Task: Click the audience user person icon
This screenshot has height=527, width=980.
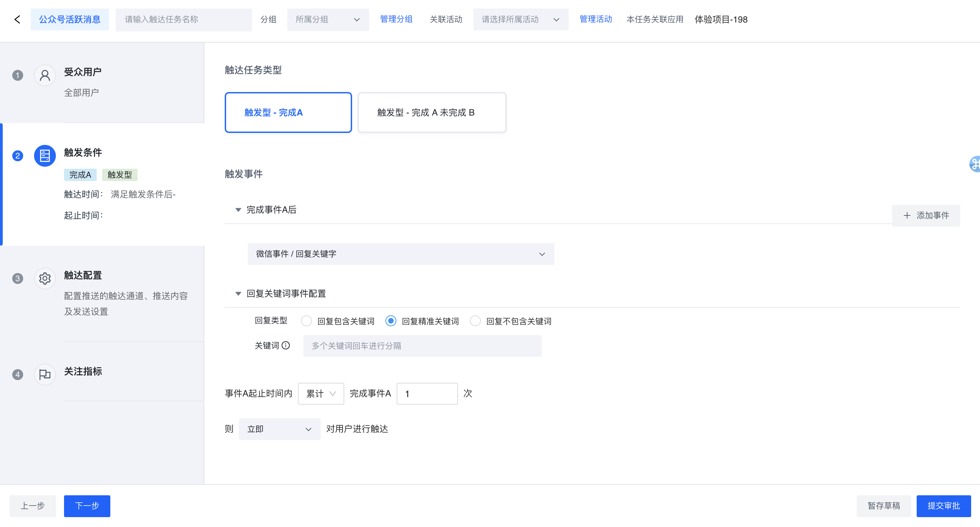Action: point(45,75)
